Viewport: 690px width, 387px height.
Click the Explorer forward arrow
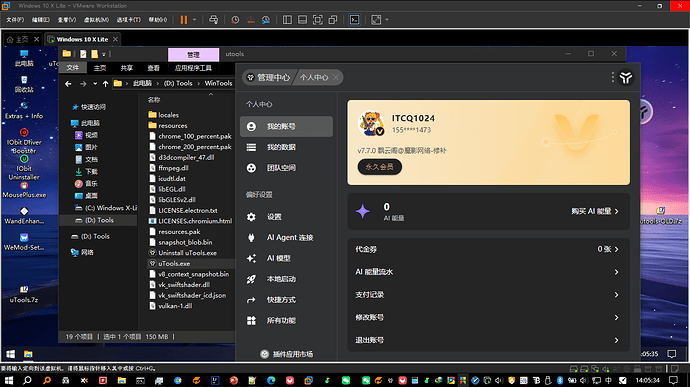coord(83,83)
